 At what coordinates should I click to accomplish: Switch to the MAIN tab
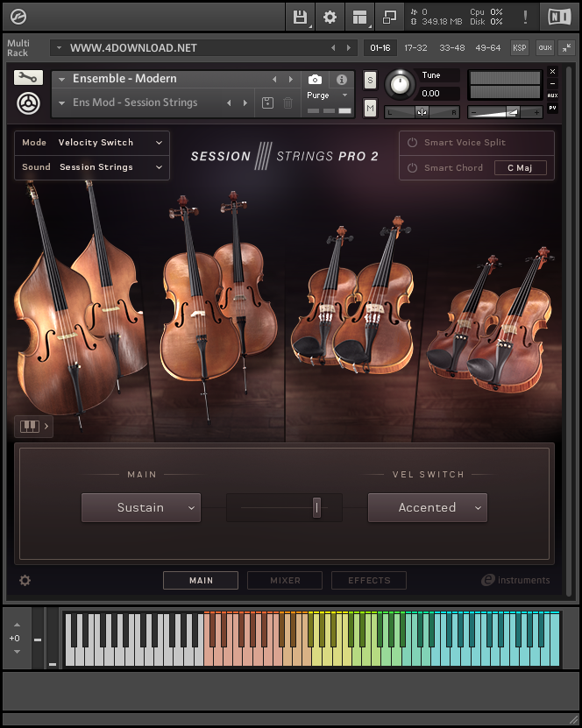(201, 580)
